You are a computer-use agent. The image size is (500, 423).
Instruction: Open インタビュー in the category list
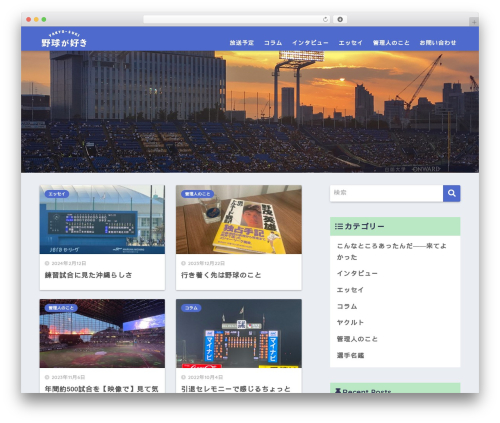pos(357,273)
